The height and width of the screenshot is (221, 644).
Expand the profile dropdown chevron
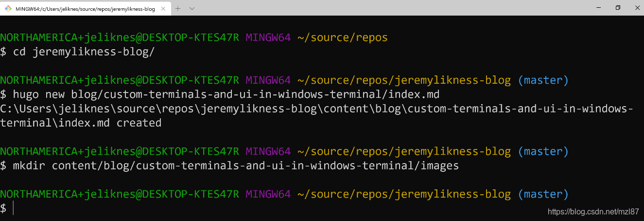click(192, 8)
